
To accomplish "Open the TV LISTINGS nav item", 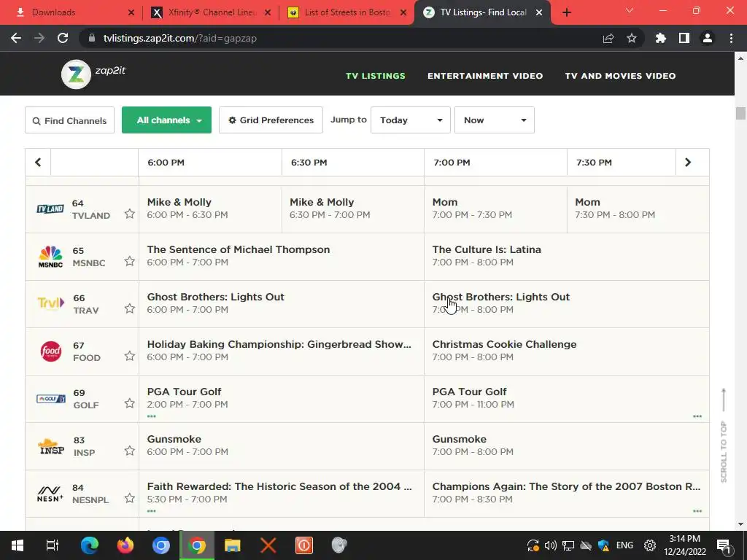I will 376,76.
